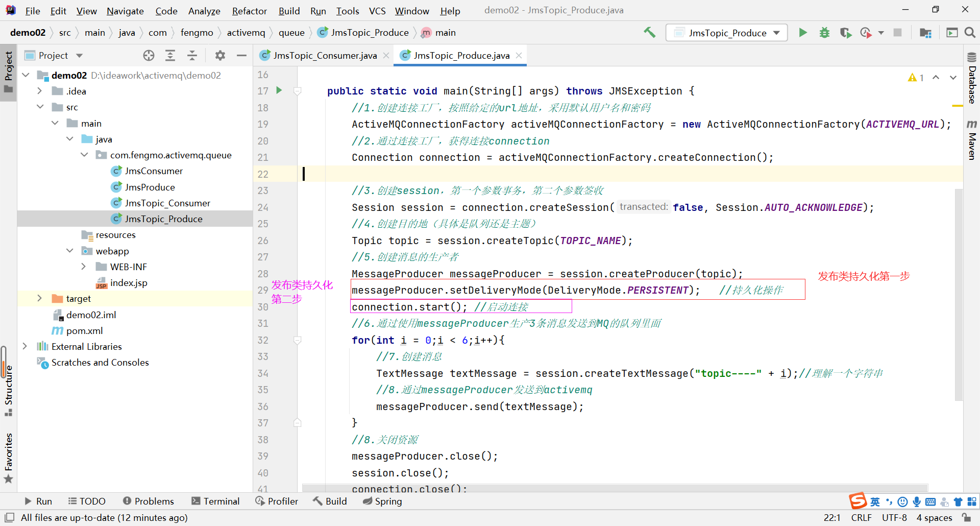Hide the Project panel with minus icon

point(242,56)
